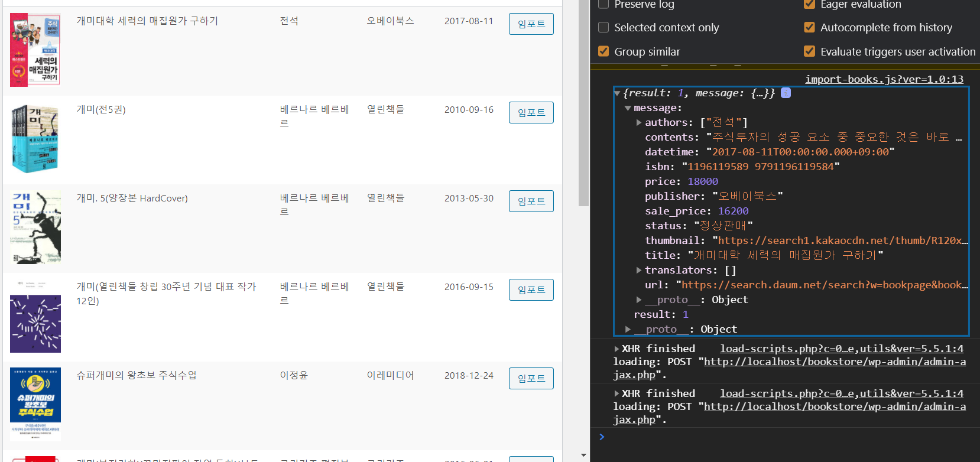Select the price value 18000
Screen dimensions: 980x462
703,182
